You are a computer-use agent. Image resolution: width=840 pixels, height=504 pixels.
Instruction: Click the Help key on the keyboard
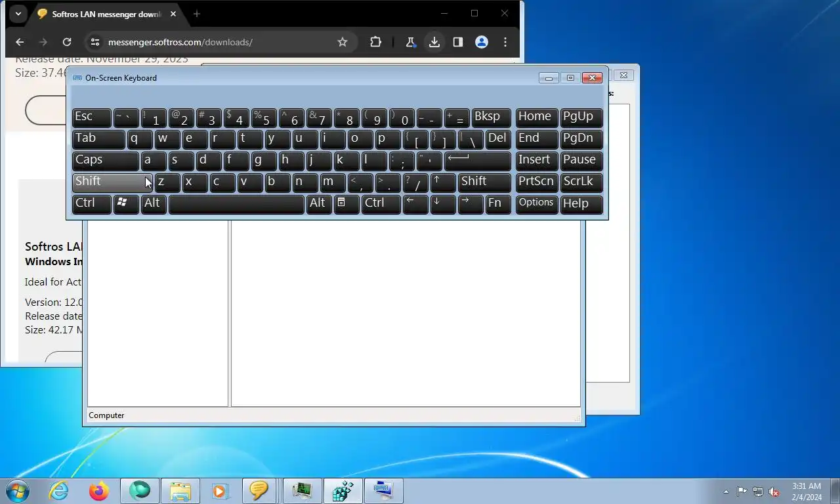581,204
